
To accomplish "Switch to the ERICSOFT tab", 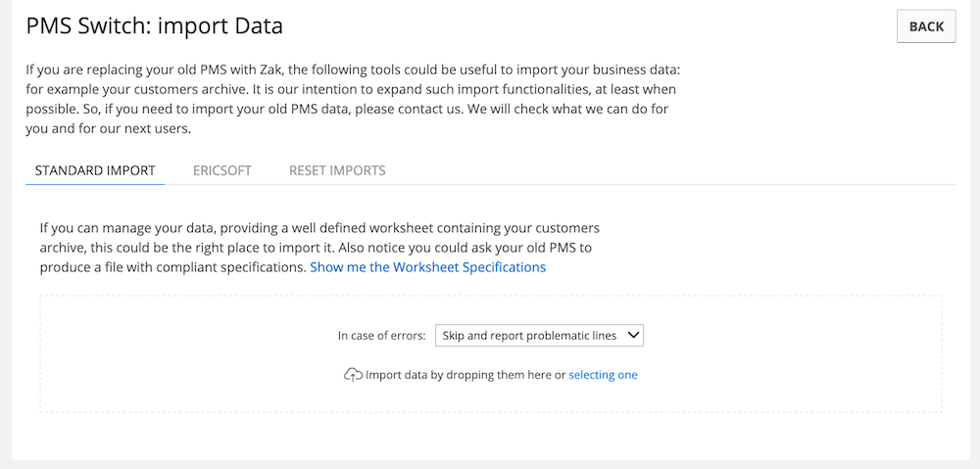I will point(221,170).
